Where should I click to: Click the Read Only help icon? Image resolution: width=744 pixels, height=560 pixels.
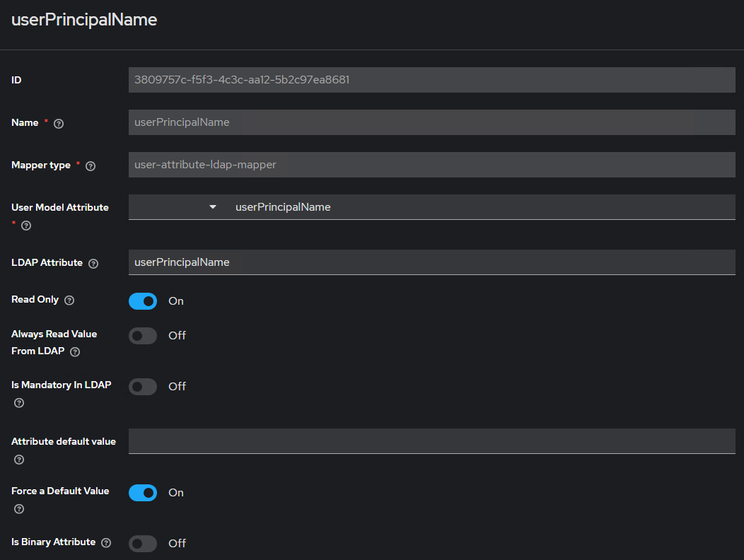pyautogui.click(x=69, y=301)
